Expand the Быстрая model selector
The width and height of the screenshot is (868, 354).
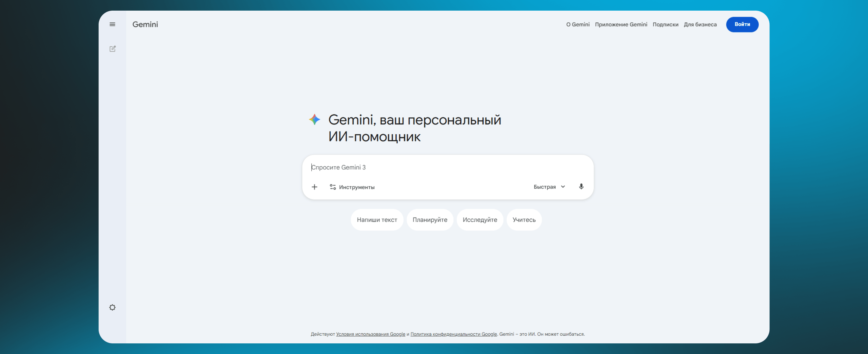coord(545,187)
